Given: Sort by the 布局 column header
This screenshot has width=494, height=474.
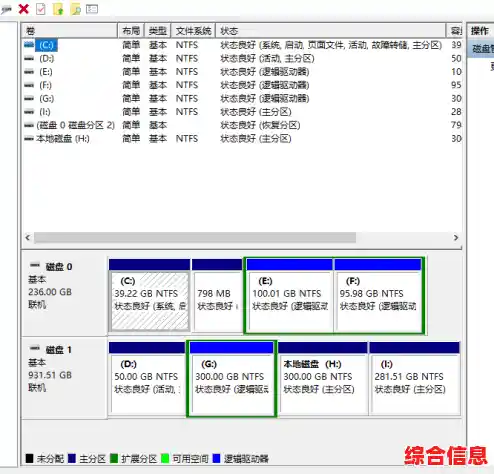Looking at the screenshot, I should tap(131, 31).
